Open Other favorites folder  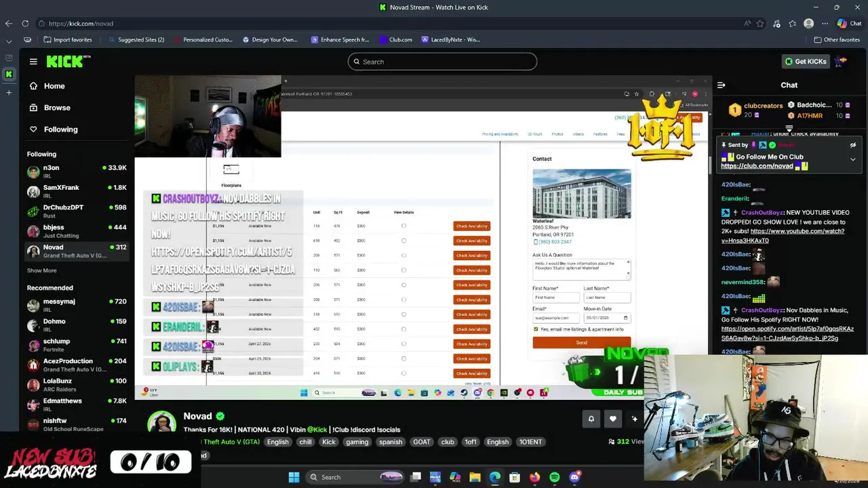[x=836, y=40]
